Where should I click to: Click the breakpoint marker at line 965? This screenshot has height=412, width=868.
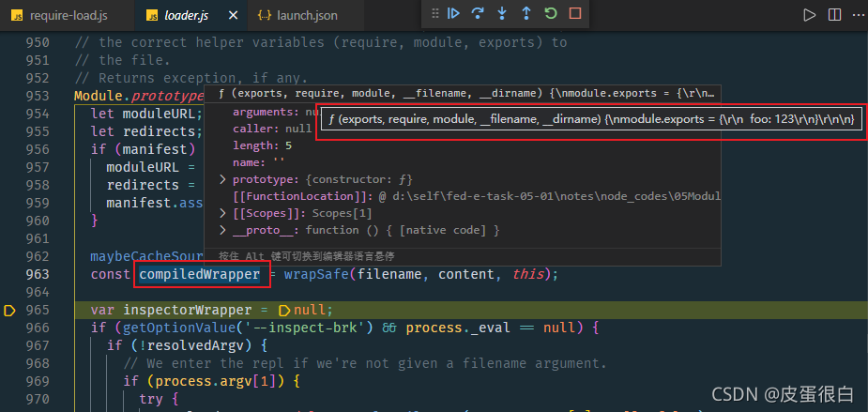(9, 311)
